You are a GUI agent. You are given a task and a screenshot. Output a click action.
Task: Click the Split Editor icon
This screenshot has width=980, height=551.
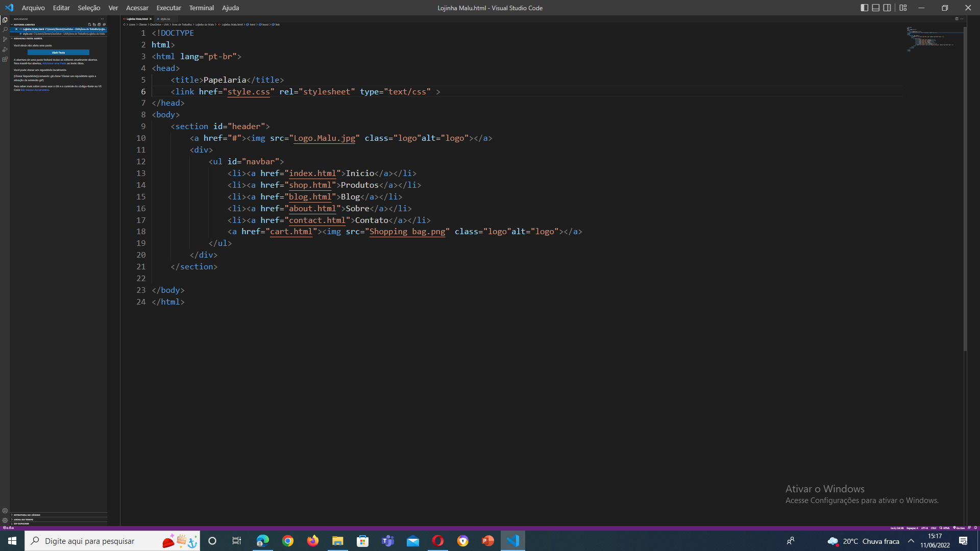957,19
